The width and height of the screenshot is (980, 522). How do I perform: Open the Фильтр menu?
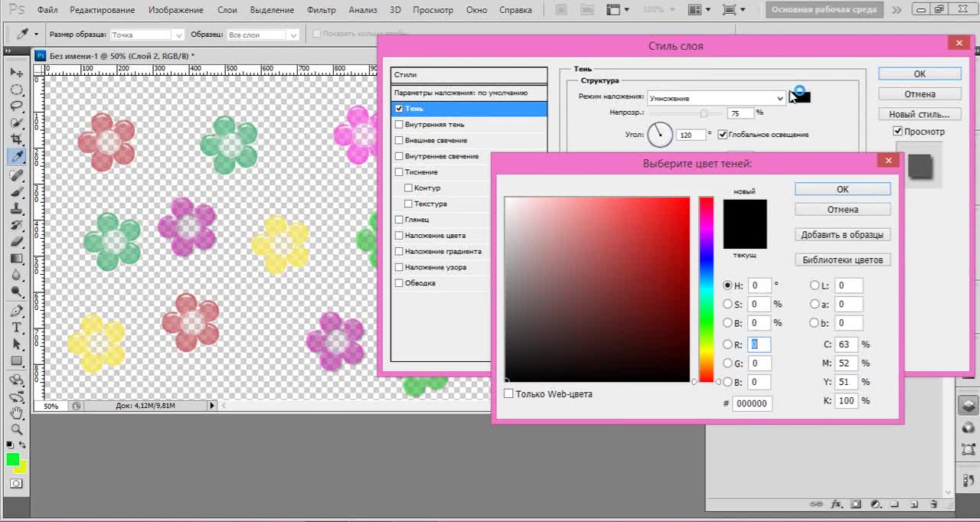click(x=322, y=10)
